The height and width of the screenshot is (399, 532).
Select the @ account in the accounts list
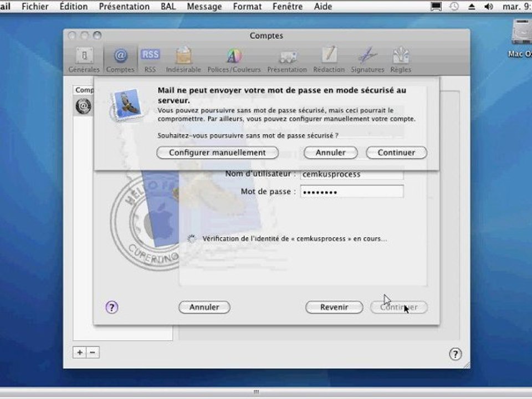83,106
